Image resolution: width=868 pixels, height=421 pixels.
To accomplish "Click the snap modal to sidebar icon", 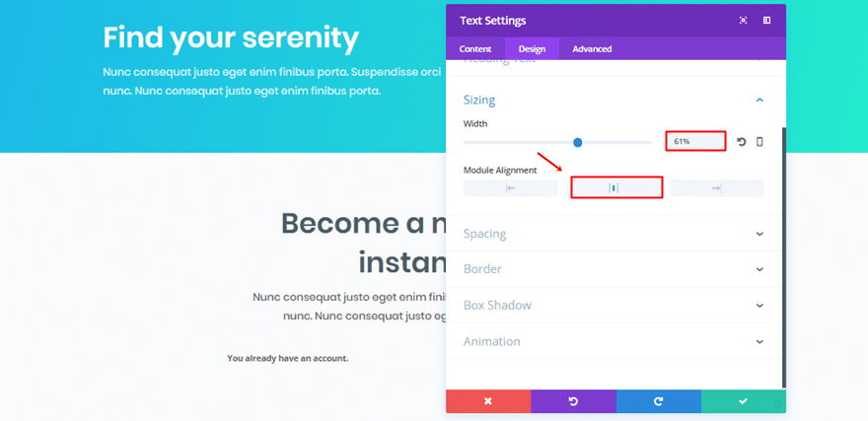I will click(x=766, y=21).
